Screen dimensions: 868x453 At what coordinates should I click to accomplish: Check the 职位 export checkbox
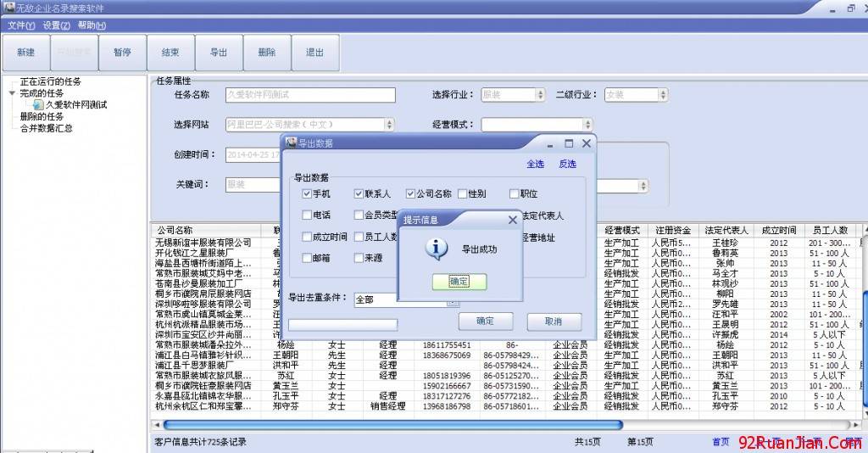tap(515, 193)
